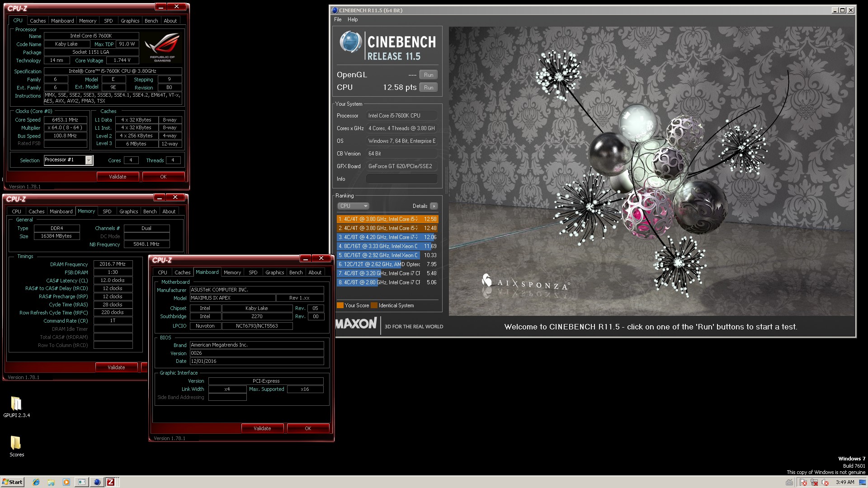Click the Details arrow in Ranking panel

click(434, 206)
